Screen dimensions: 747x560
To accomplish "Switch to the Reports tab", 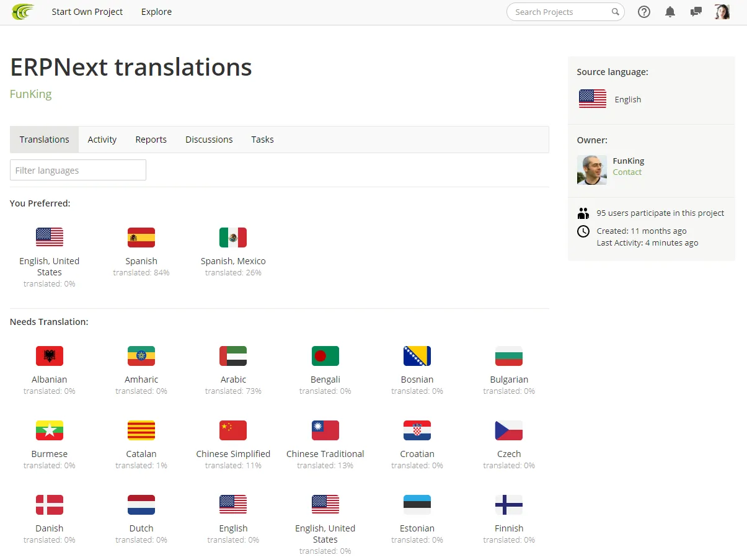I will [x=151, y=140].
